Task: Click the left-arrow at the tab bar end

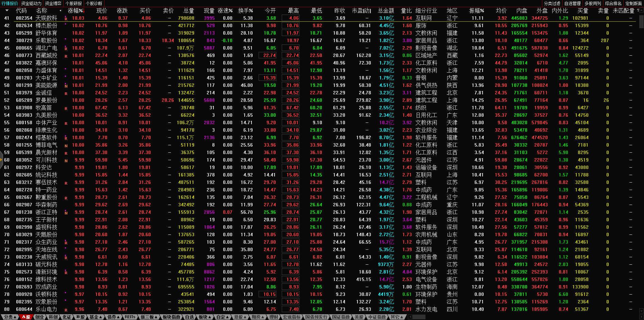Action: (410, 317)
